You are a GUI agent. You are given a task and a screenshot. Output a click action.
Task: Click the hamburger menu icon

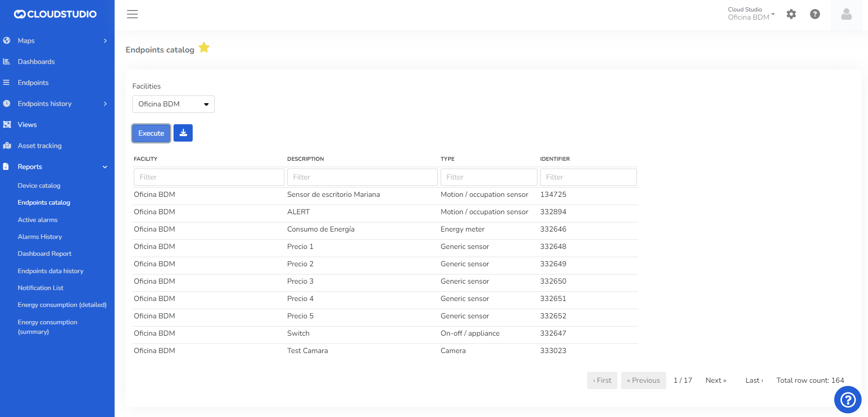click(132, 14)
